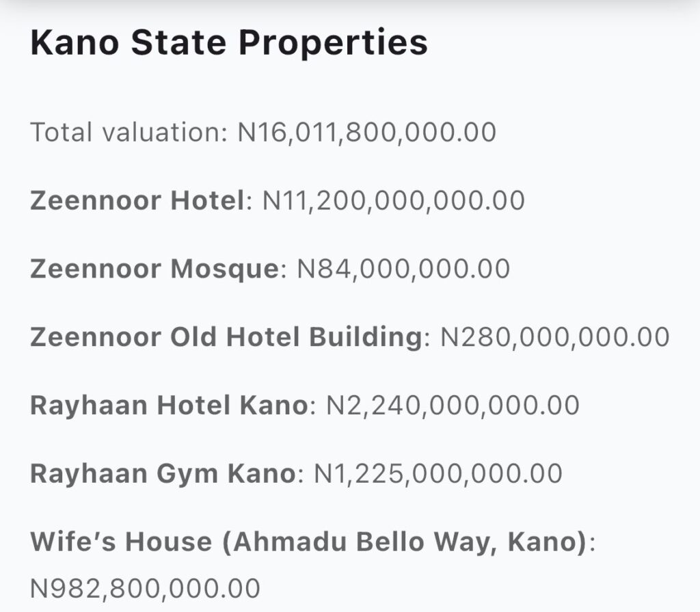Viewport: 700px width, 612px height.
Task: Click the word Mosque in the list
Action: 224,269
